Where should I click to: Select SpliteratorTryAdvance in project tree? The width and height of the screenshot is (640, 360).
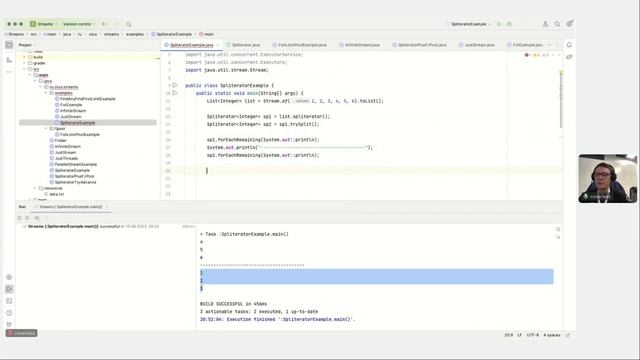[73, 182]
